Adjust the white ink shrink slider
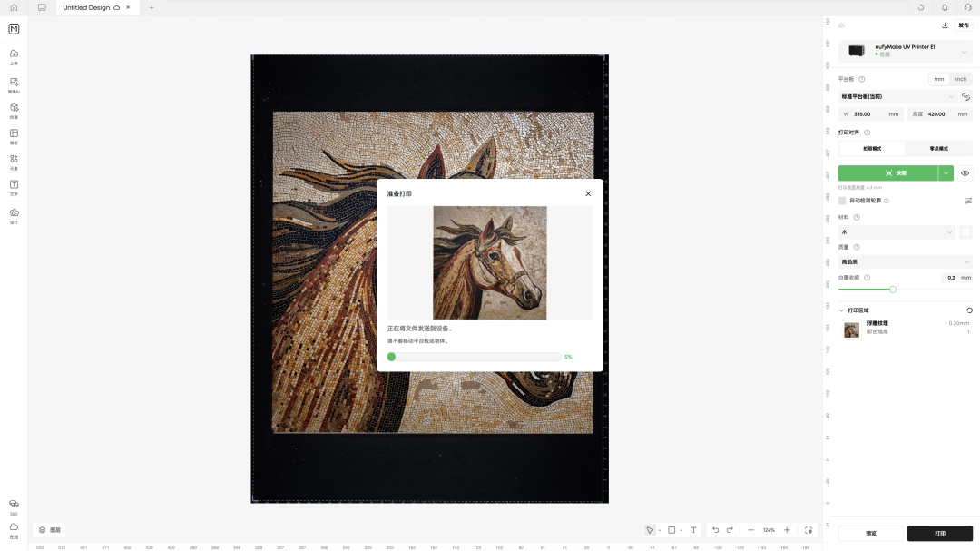The image size is (980, 551). pyautogui.click(x=893, y=289)
